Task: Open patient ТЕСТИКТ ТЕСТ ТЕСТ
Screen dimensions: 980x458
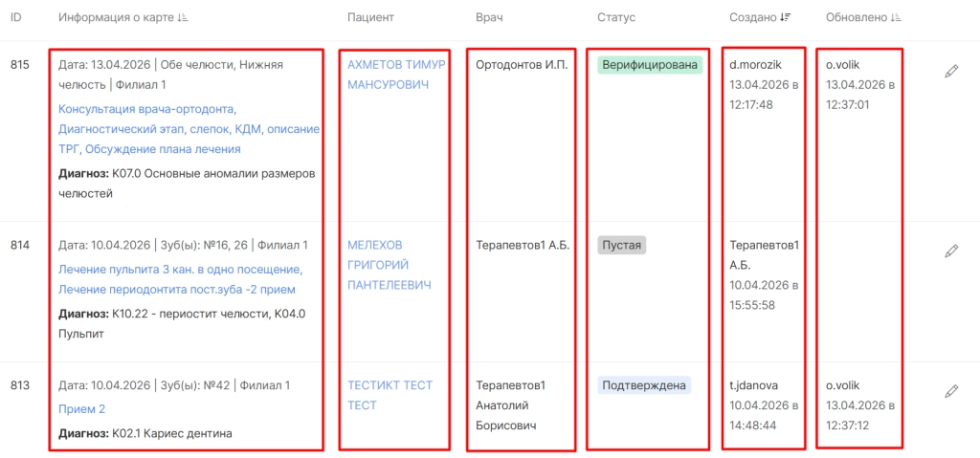Action: pyautogui.click(x=390, y=395)
